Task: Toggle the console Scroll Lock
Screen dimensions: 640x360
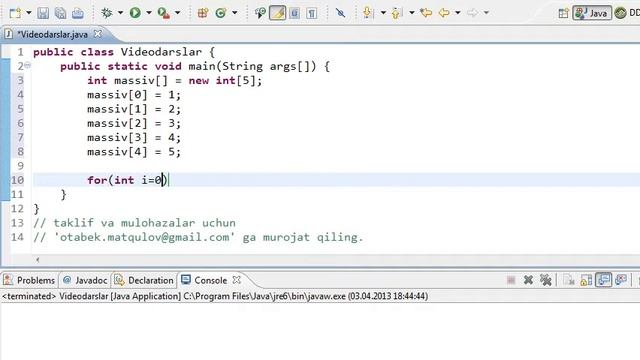Action: click(x=586, y=280)
